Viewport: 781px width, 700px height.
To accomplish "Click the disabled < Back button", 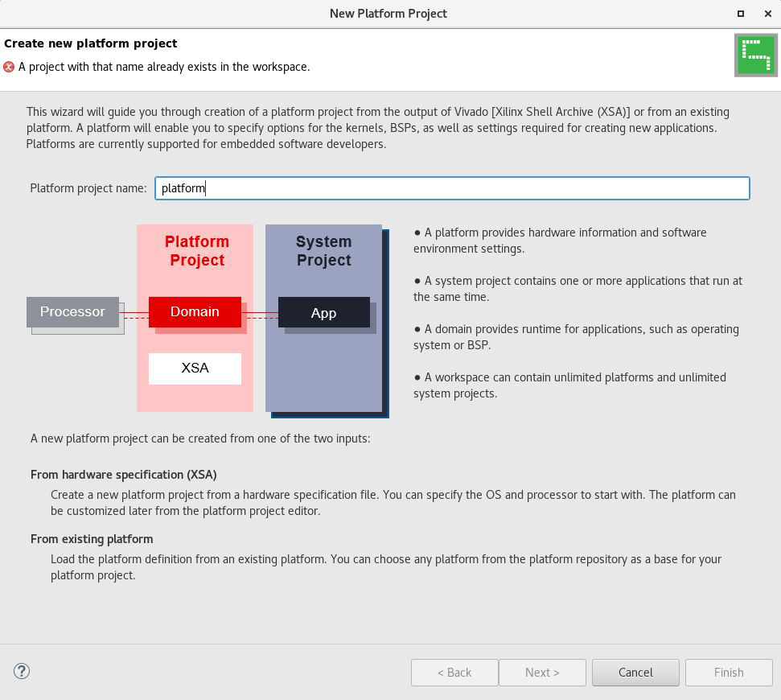I will (x=454, y=673).
